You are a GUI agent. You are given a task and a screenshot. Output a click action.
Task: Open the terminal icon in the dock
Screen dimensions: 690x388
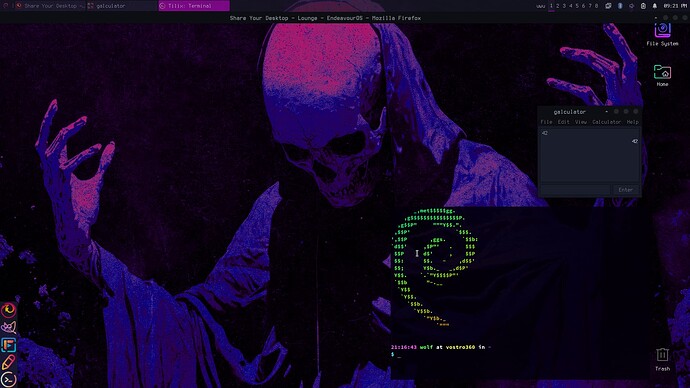point(8,380)
